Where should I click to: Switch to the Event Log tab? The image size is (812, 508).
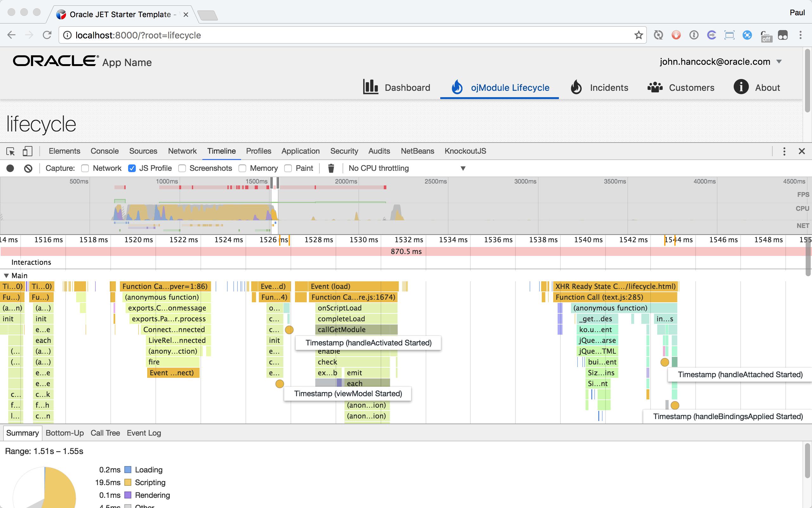(144, 433)
